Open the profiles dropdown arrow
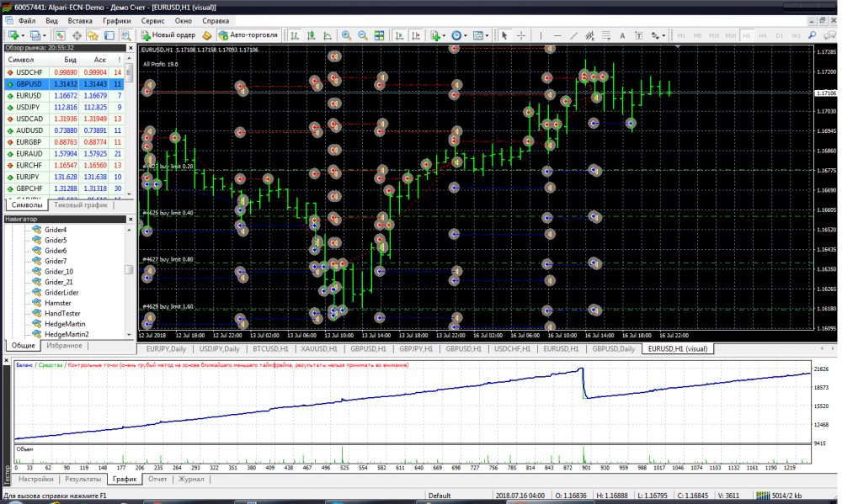The image size is (842, 504). tap(45, 35)
